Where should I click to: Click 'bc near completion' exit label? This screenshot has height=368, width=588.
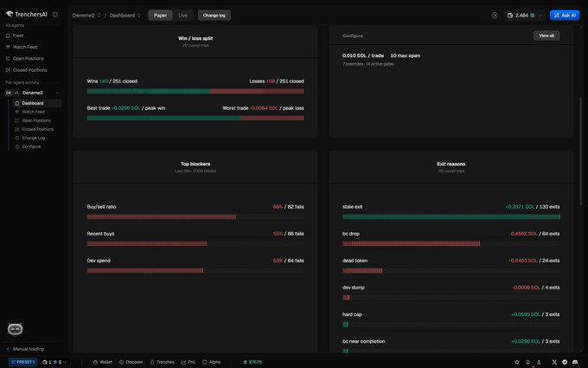coord(364,341)
